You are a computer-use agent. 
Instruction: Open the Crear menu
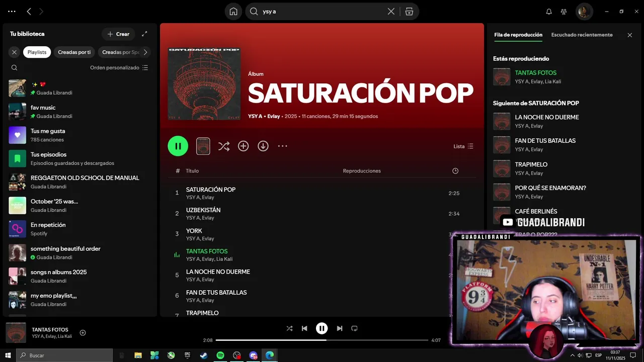click(118, 34)
